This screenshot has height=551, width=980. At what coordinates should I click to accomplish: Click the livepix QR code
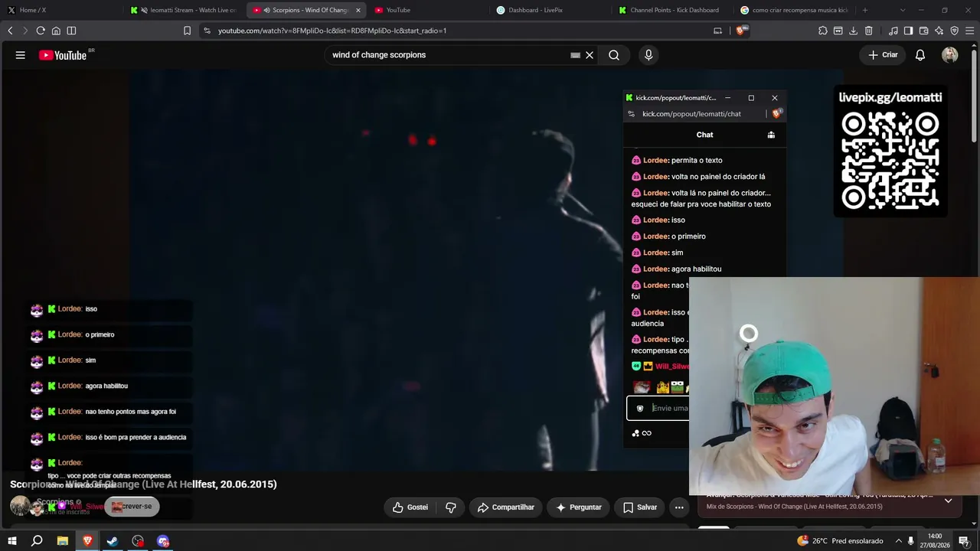point(890,161)
